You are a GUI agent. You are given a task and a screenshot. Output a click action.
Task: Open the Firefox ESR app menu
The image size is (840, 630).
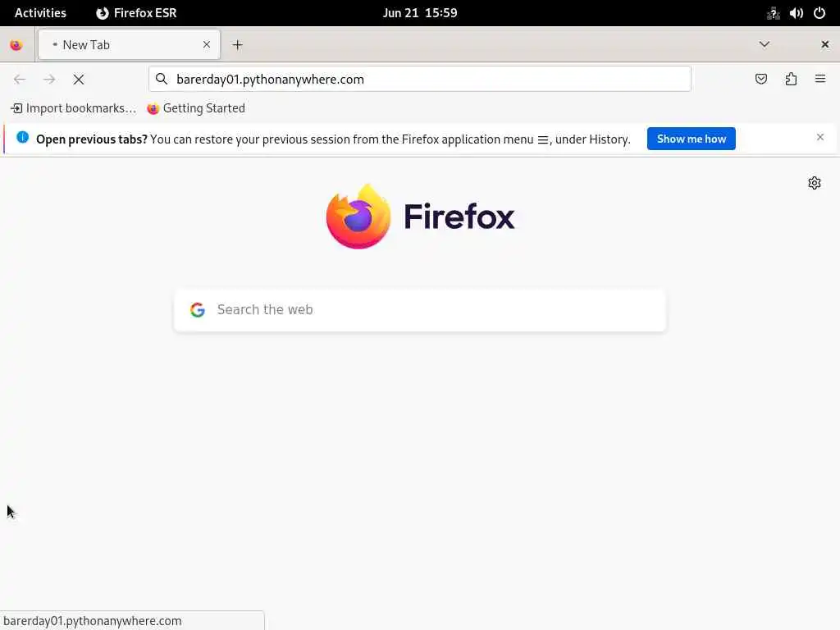[136, 13]
